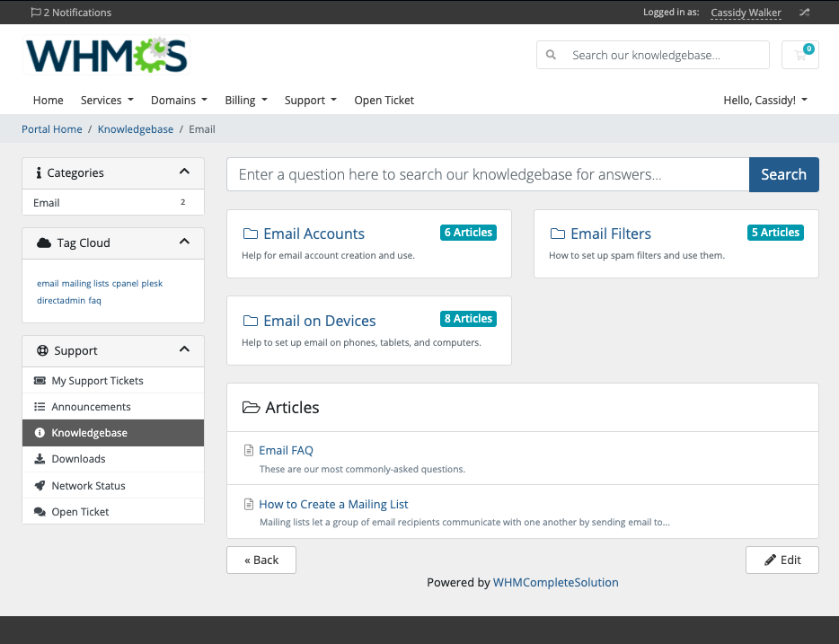Click the chat bubbles icon beside Open Ticket
Screen dimensions: 839x644
(40, 511)
